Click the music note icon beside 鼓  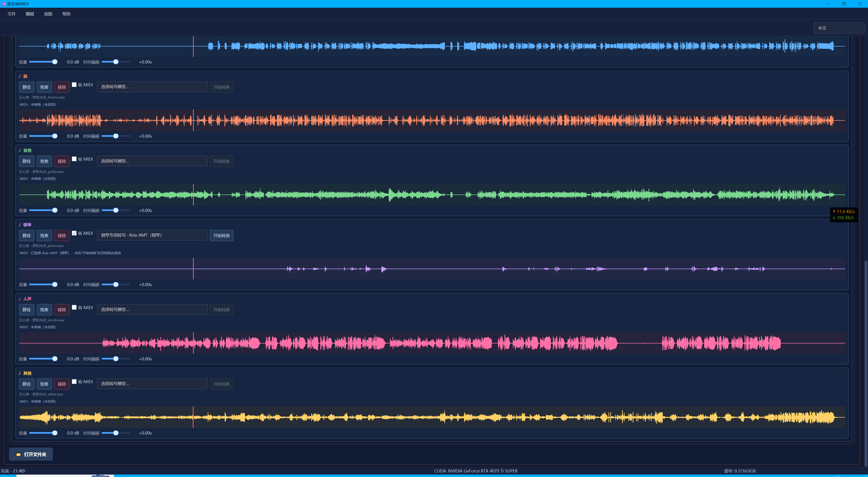pos(20,76)
